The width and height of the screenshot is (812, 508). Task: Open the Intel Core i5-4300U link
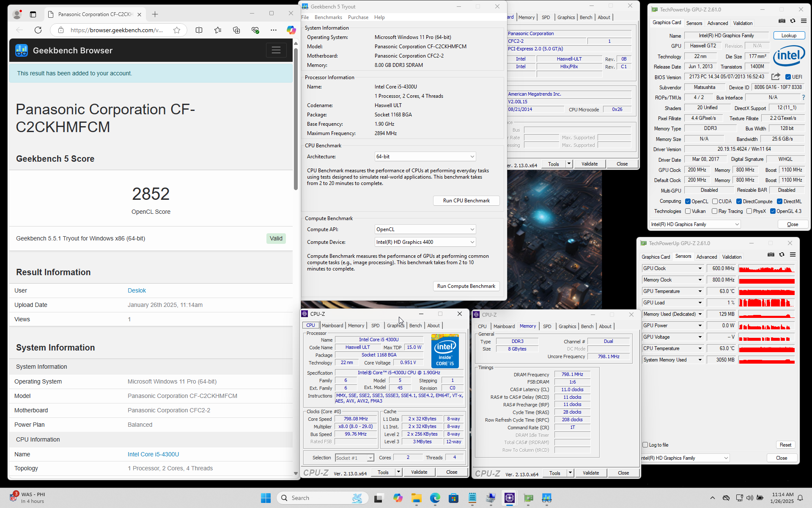[x=153, y=454]
